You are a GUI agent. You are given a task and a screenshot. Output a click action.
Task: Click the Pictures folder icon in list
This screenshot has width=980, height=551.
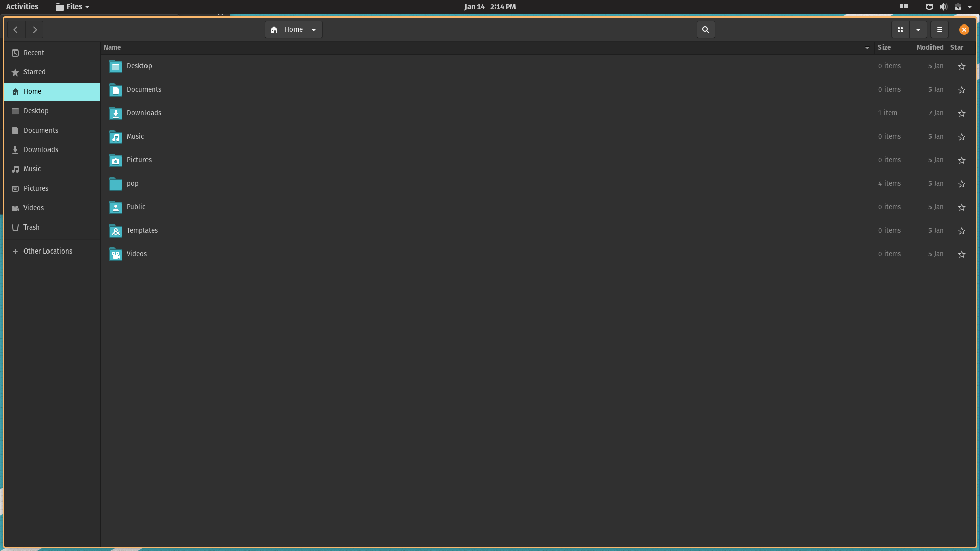[x=116, y=160]
